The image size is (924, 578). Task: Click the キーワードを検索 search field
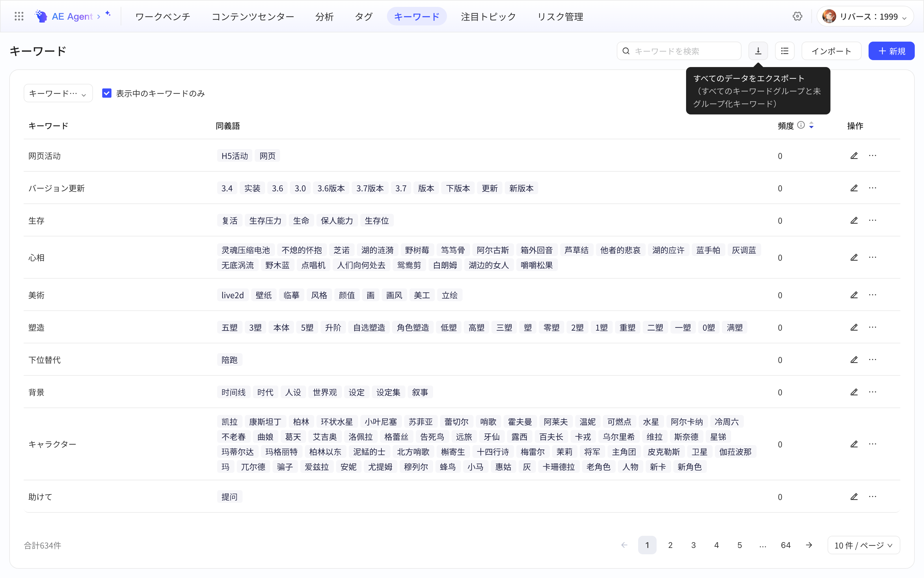(679, 51)
